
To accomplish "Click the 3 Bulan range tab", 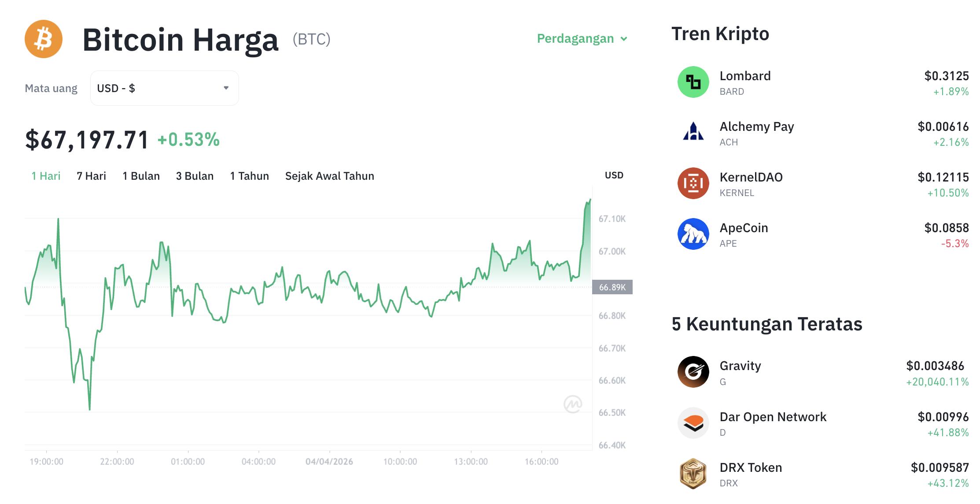I will coord(195,176).
